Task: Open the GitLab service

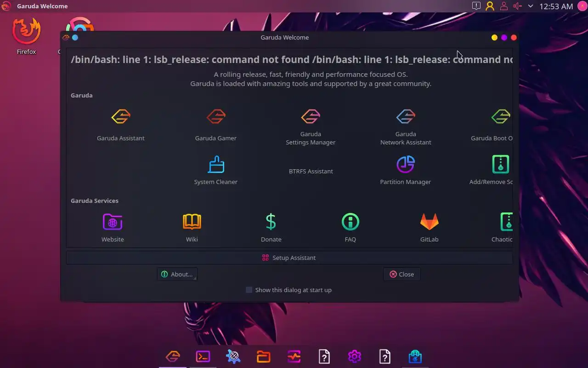Action: [x=429, y=228]
